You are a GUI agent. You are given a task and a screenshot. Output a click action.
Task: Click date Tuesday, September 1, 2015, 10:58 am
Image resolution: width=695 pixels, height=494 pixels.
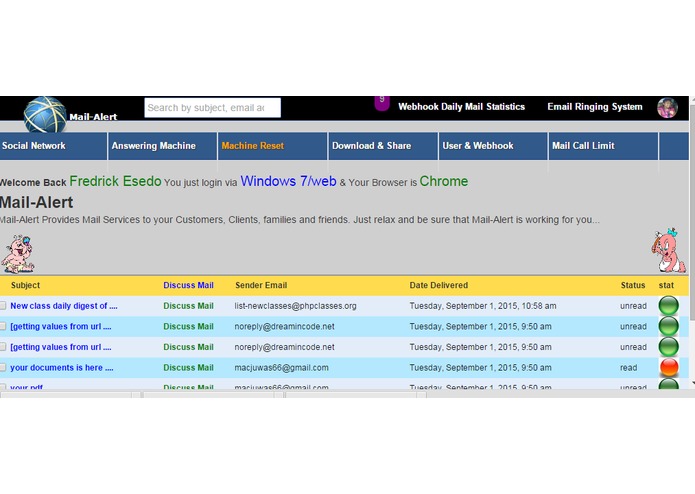[x=483, y=306]
